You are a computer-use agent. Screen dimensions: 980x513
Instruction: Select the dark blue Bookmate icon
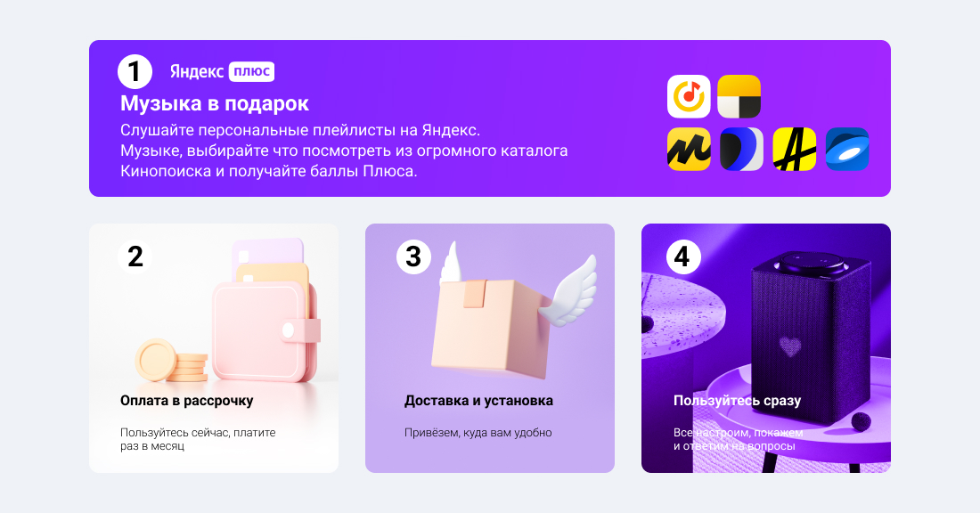click(741, 150)
